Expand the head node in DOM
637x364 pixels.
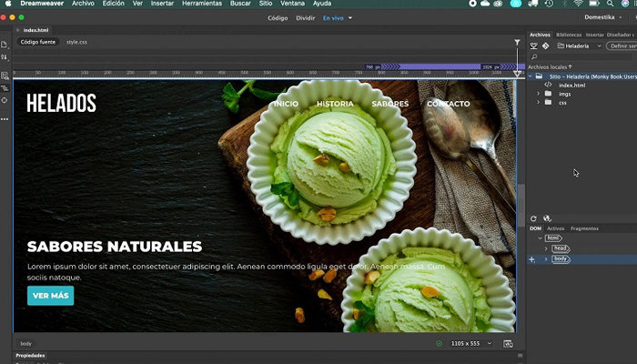coord(546,248)
